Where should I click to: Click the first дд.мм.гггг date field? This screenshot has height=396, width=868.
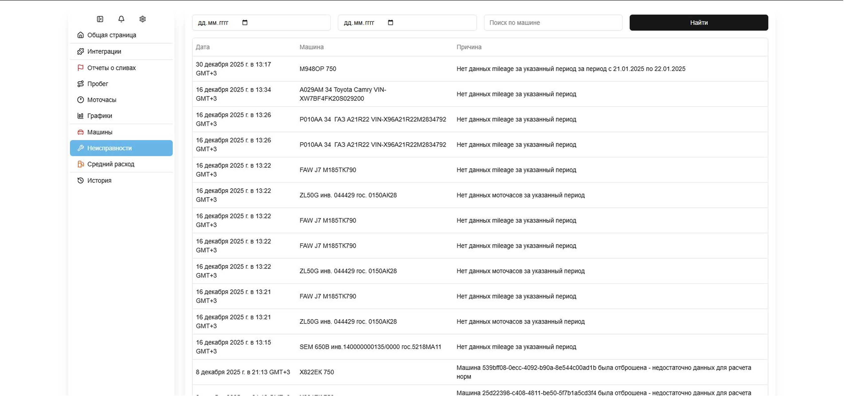click(214, 23)
